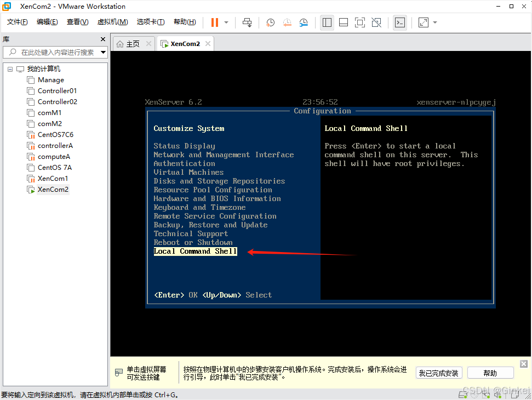The height and width of the screenshot is (400, 532).
Task: Open the snapshot manager icon
Action: click(304, 22)
